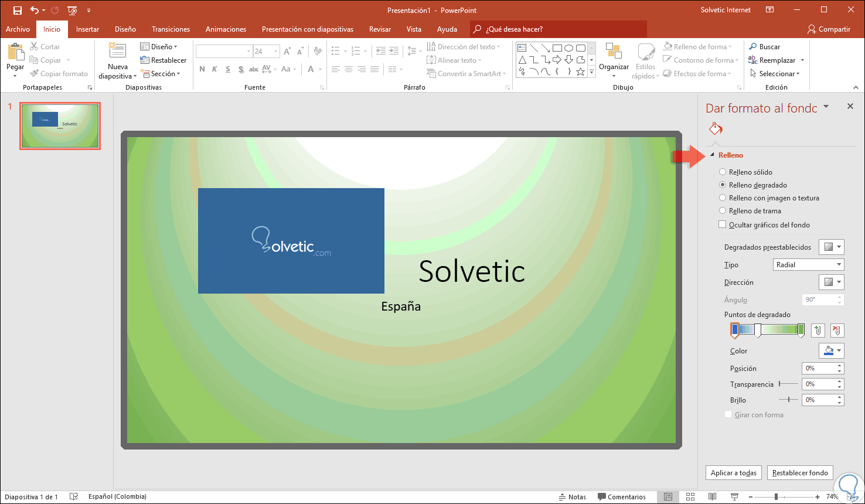
Task: Remove the gradient stop icon
Action: click(837, 331)
